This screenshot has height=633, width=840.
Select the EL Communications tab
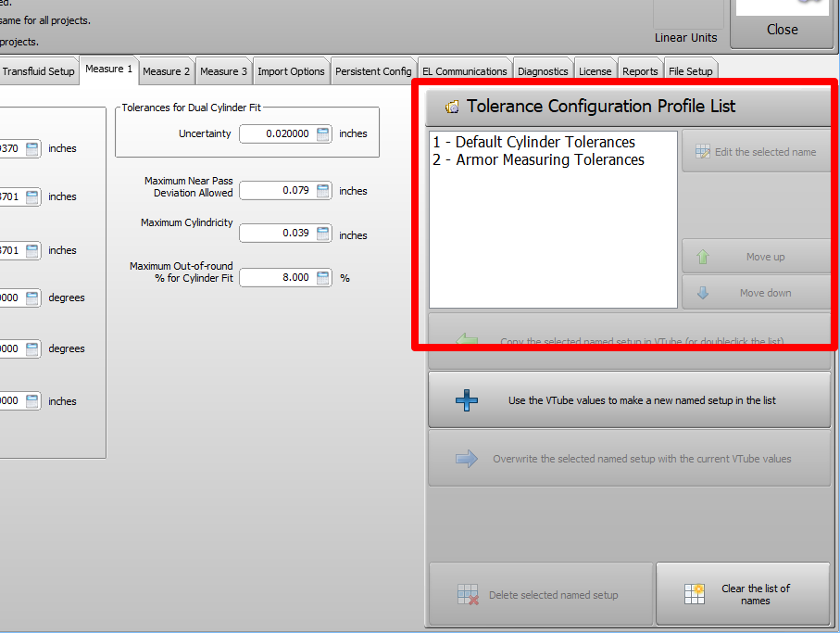point(464,71)
